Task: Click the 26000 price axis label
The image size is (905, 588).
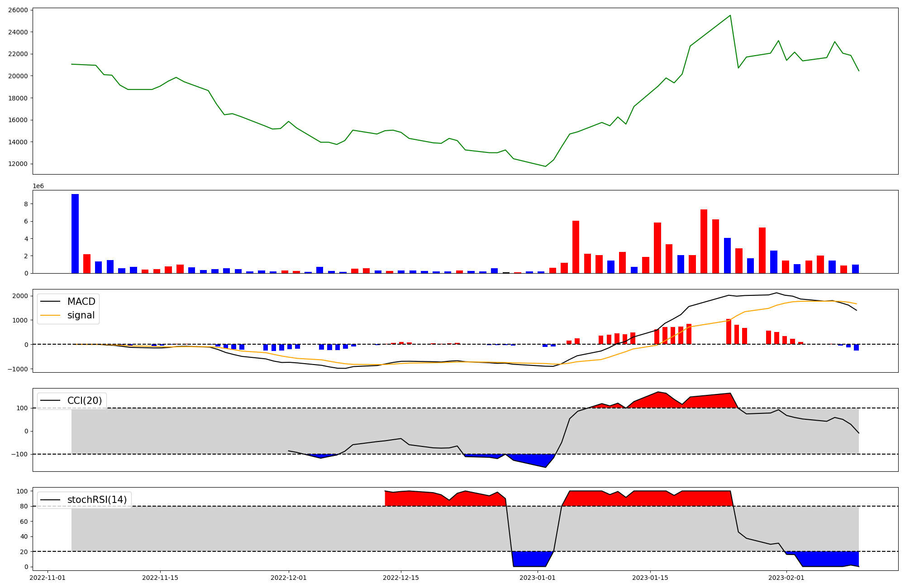Action: coord(18,10)
